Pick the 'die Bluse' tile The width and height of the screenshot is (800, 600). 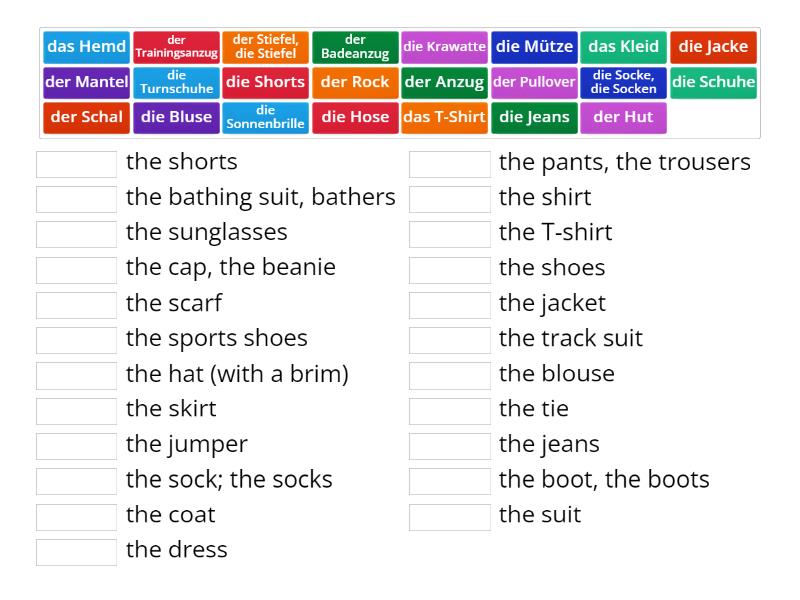tap(176, 117)
